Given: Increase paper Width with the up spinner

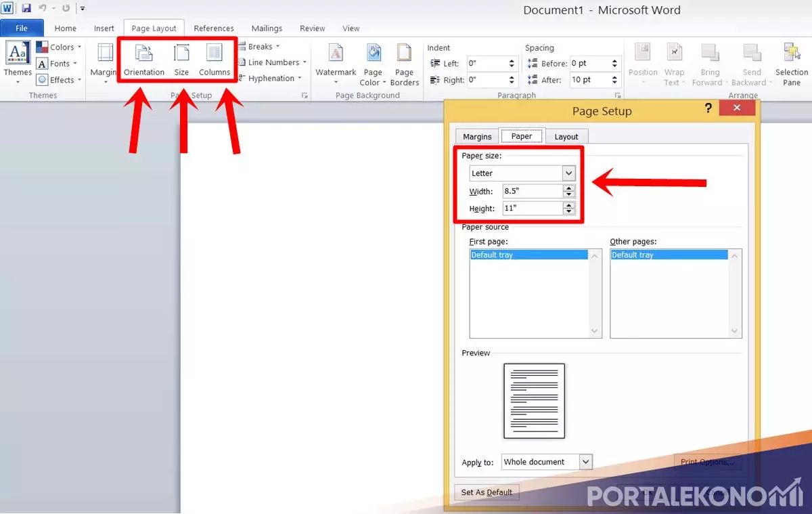Looking at the screenshot, I should click(x=568, y=188).
